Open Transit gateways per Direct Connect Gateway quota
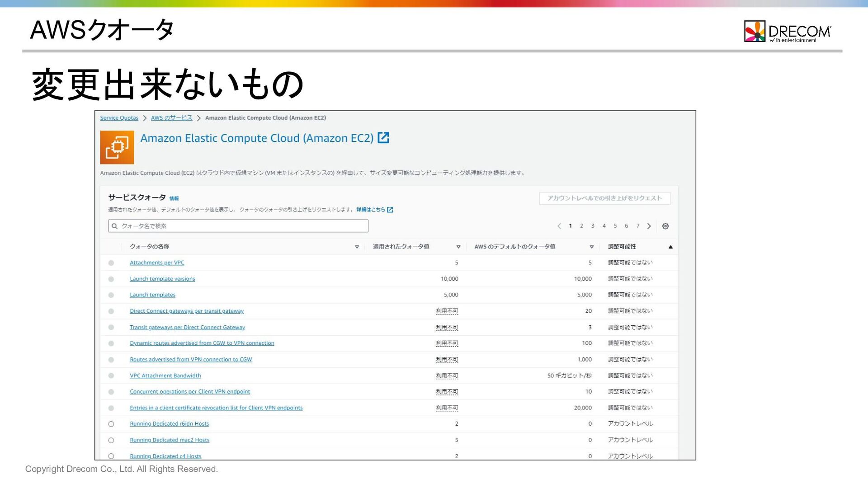 pos(187,327)
